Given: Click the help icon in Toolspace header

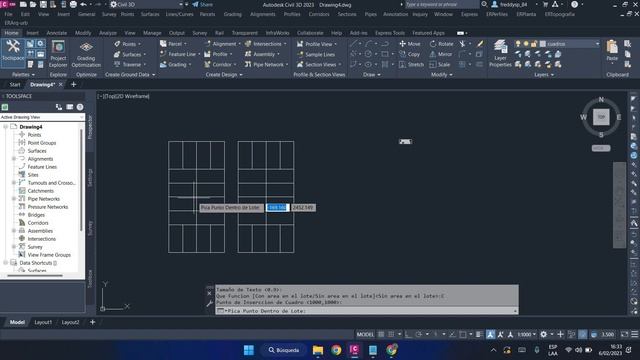Looking at the screenshot, I should point(80,107).
